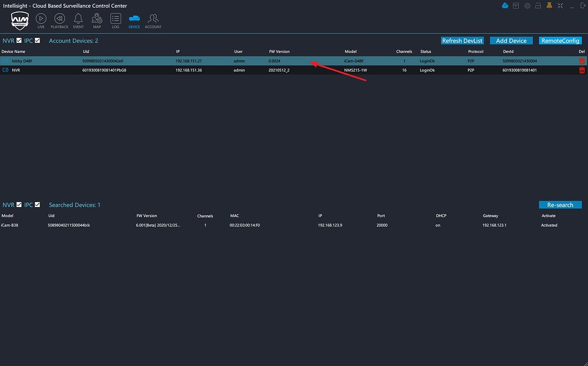This screenshot has width=588, height=366.
Task: Open the Map view
Action: click(x=96, y=19)
